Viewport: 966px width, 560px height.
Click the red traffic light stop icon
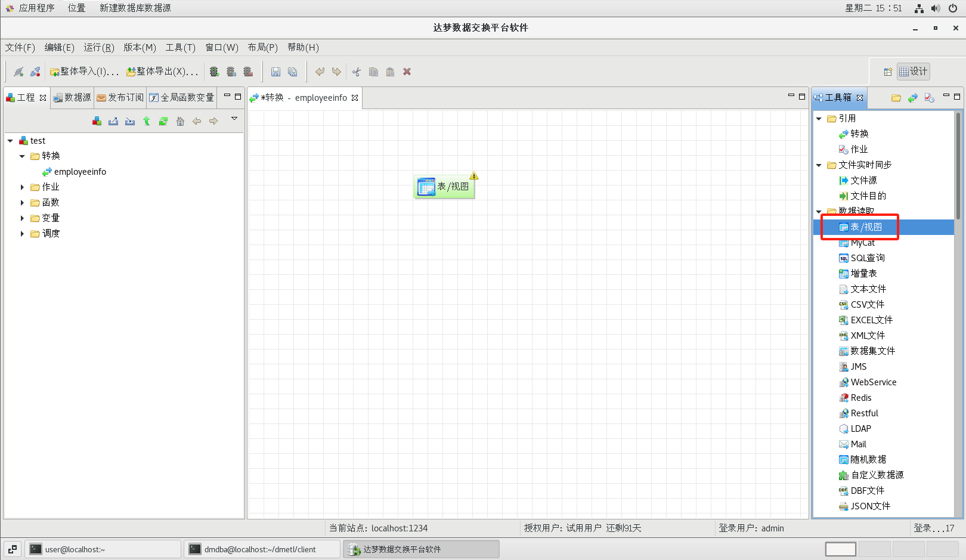(248, 72)
